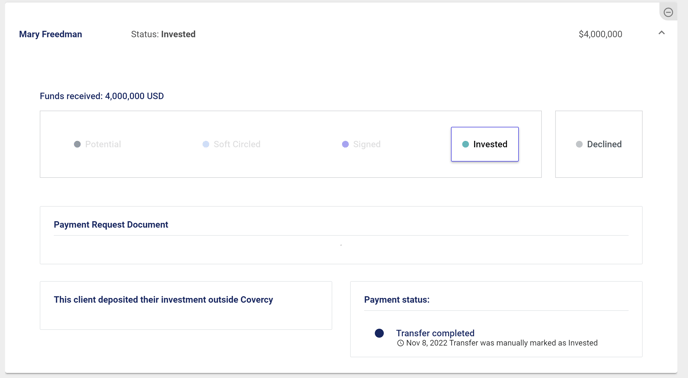The width and height of the screenshot is (688, 378).
Task: Select the Potential status option
Action: pos(97,144)
